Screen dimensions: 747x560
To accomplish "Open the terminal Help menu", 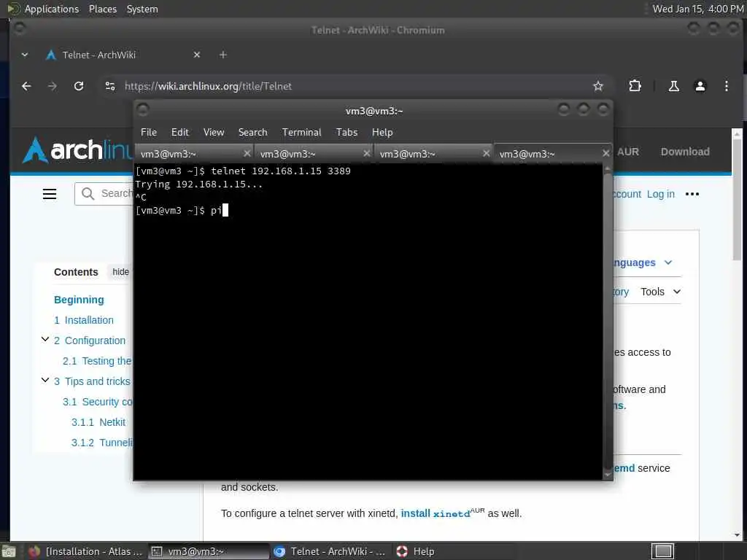I will tap(382, 133).
